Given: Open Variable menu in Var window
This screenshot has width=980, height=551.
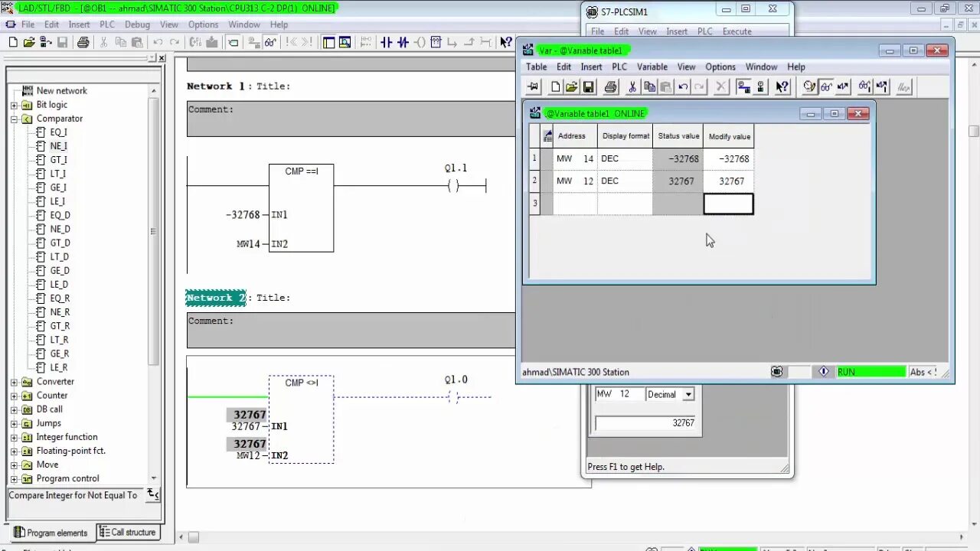Looking at the screenshot, I should (x=652, y=67).
